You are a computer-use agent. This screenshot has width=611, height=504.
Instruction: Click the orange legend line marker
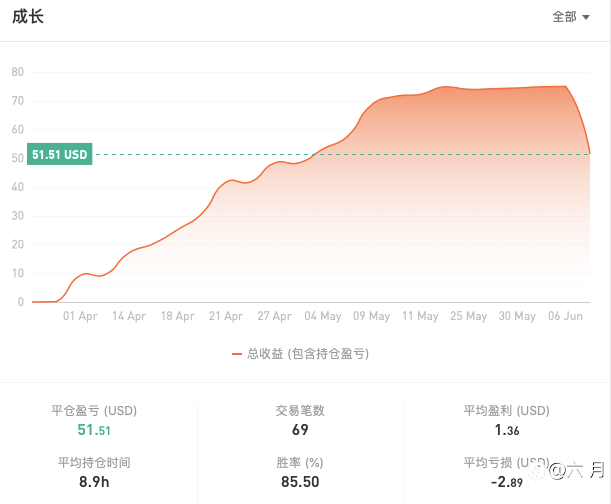(237, 353)
